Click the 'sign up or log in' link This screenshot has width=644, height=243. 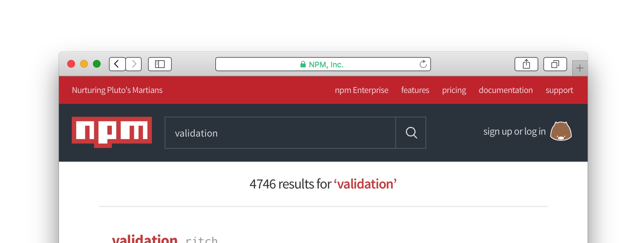click(x=514, y=131)
